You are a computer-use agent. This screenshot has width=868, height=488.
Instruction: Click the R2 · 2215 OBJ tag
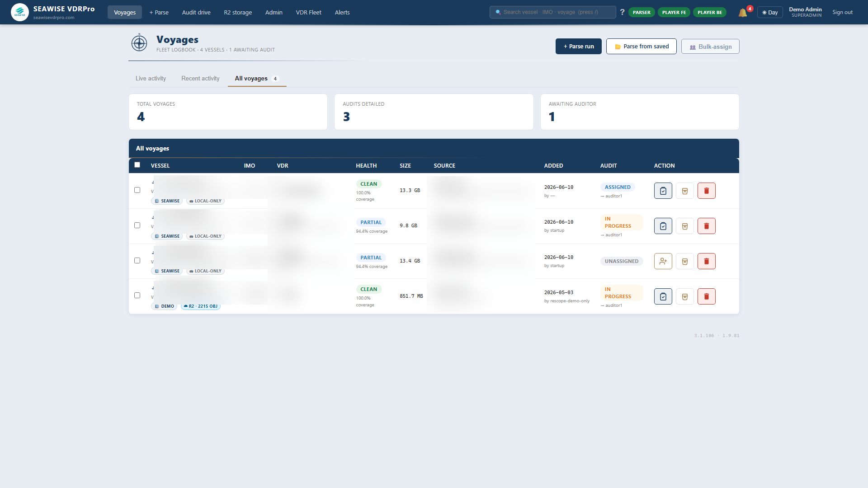point(201,306)
